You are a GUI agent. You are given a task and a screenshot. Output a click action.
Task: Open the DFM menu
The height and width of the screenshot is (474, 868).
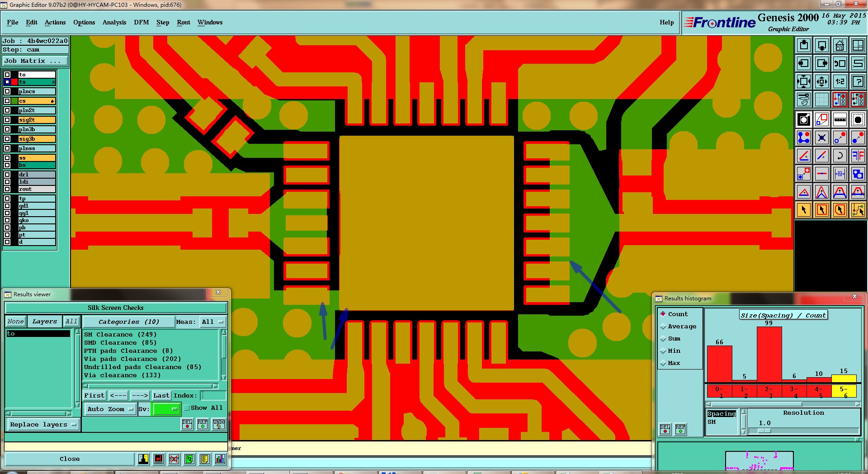(x=142, y=22)
